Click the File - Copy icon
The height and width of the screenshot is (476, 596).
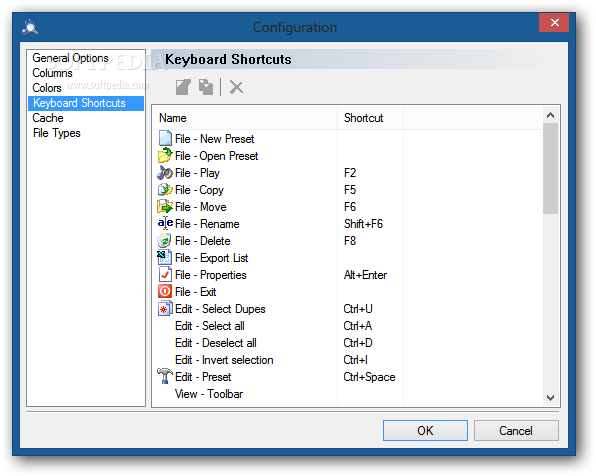pos(165,189)
